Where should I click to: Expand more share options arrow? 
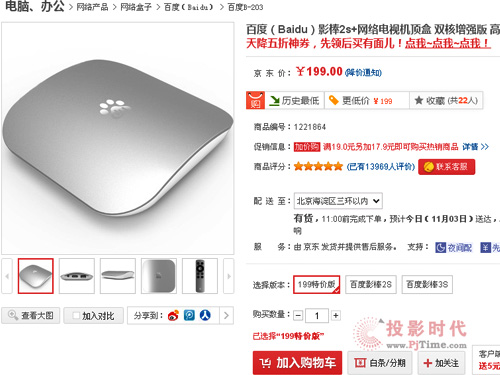[x=226, y=315]
